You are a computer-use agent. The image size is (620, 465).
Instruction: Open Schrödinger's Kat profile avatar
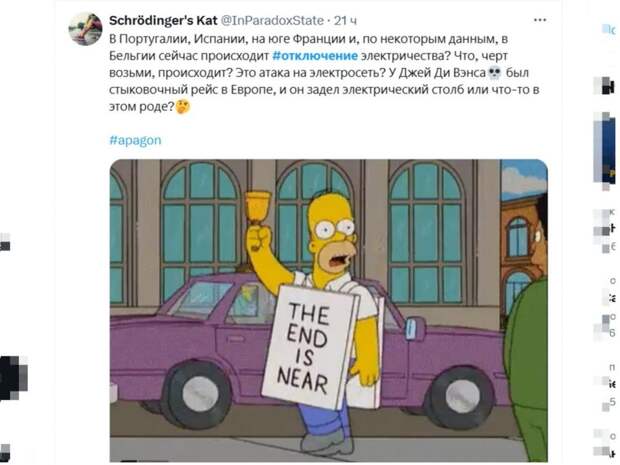coord(85,28)
